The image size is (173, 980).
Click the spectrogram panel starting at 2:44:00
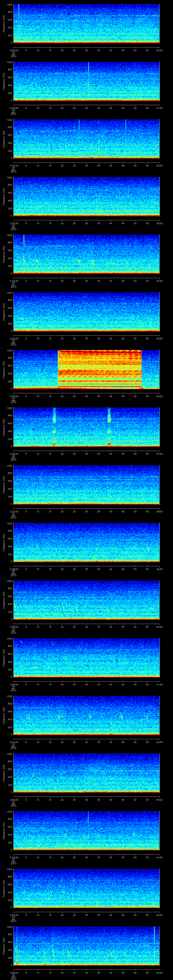87,888
